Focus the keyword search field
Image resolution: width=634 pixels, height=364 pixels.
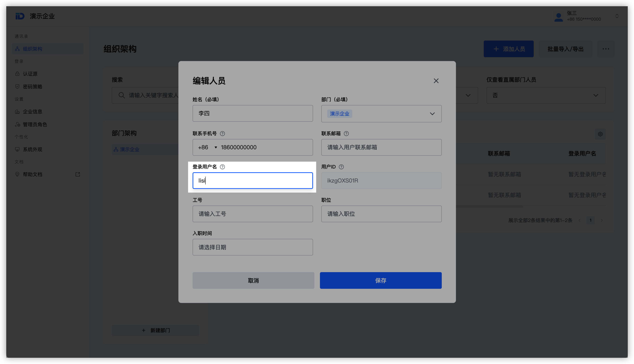click(x=145, y=95)
